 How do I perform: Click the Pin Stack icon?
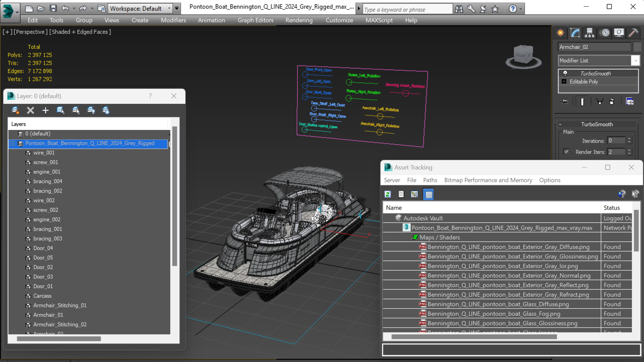[x=564, y=101]
